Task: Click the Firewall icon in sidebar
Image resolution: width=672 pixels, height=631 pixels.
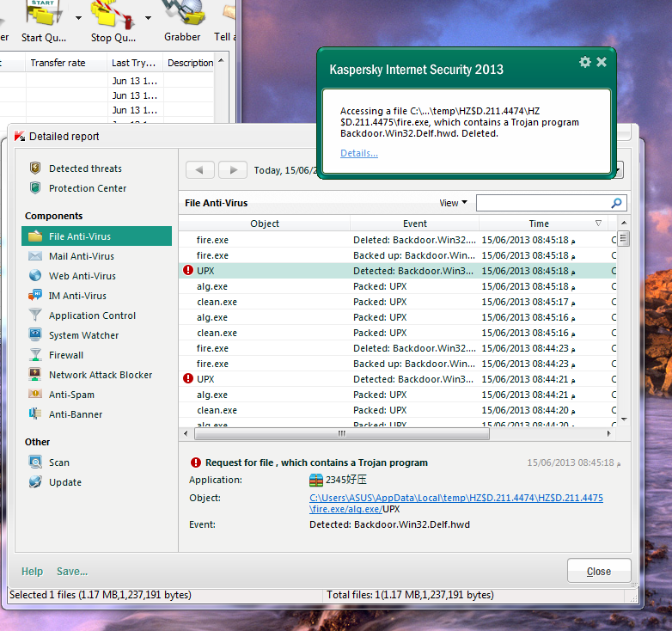Action: (x=35, y=354)
